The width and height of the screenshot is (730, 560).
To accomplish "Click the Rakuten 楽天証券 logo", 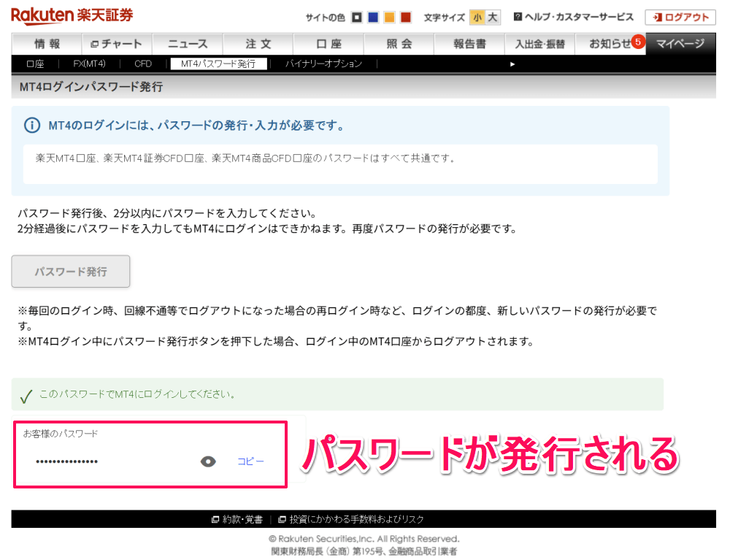I will (x=69, y=15).
